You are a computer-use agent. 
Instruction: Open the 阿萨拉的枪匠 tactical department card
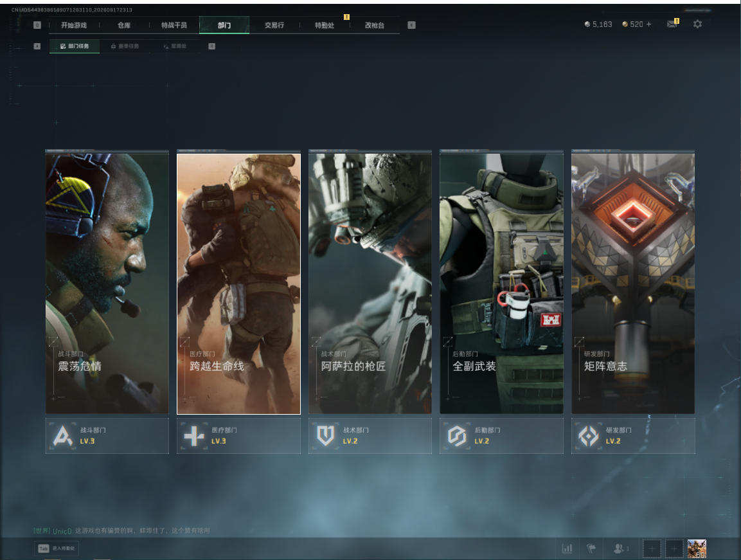[x=370, y=284]
